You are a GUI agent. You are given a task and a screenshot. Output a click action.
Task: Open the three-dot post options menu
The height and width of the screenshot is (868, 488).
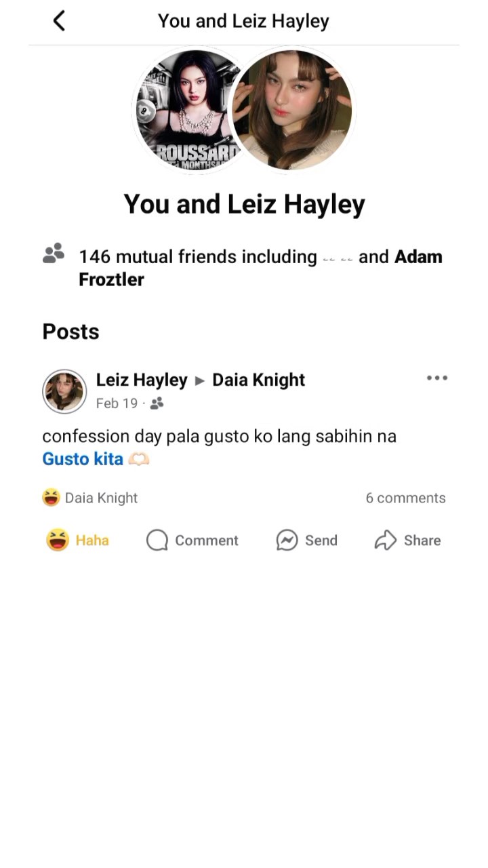click(x=436, y=378)
